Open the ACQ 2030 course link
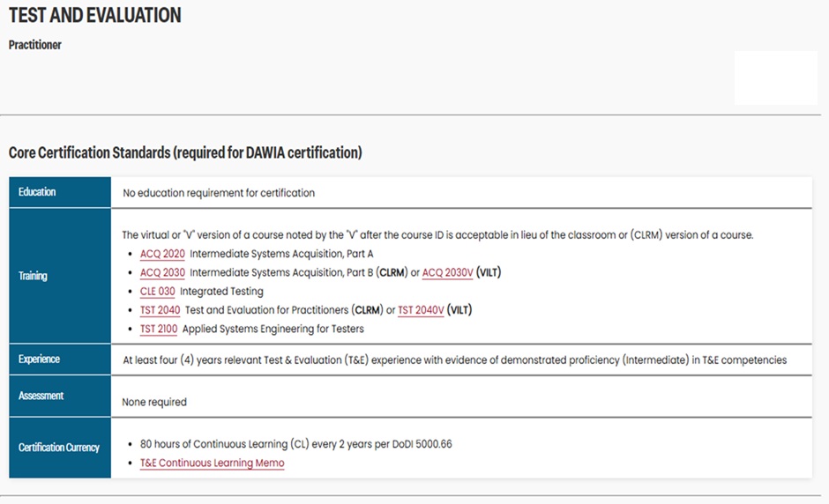 162,272
